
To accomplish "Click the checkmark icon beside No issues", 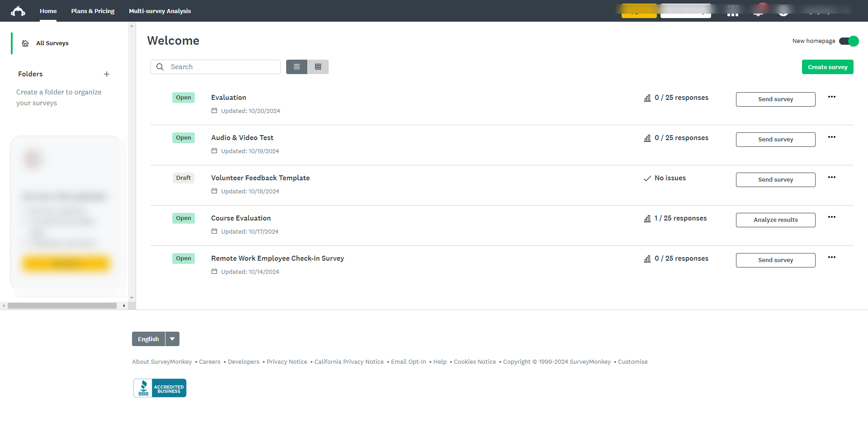I will coord(647,178).
